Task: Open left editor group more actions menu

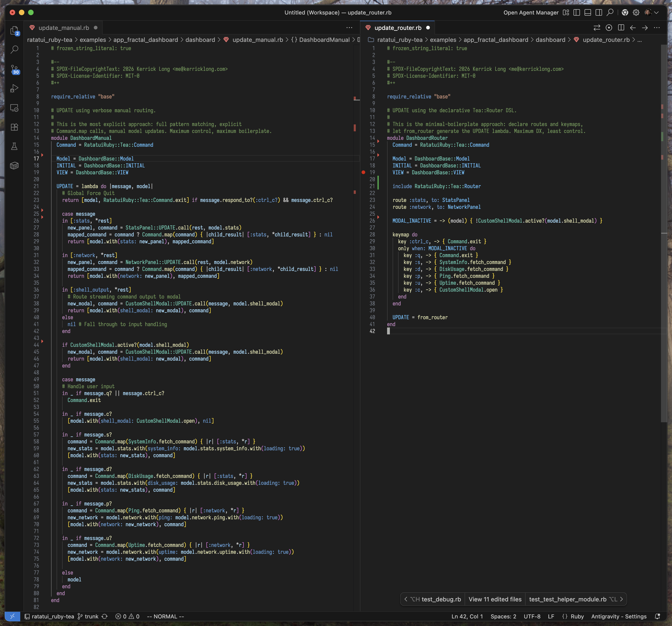Action: click(x=349, y=28)
